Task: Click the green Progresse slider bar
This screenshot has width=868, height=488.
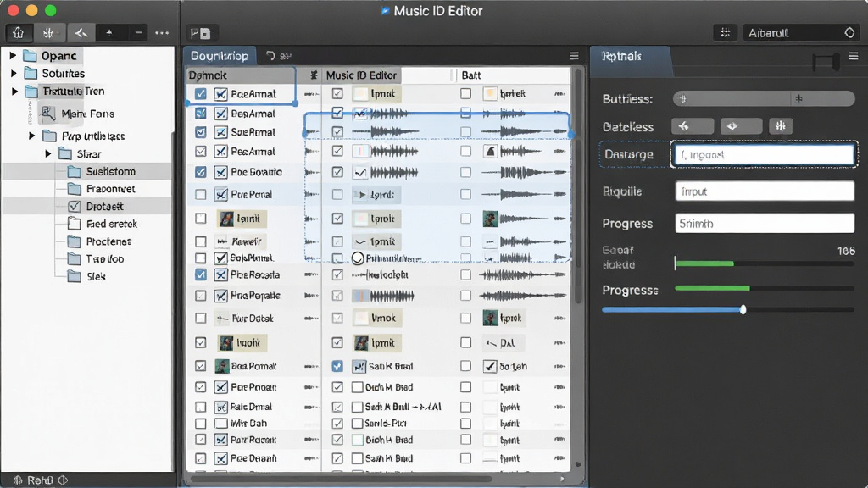Action: (712, 288)
